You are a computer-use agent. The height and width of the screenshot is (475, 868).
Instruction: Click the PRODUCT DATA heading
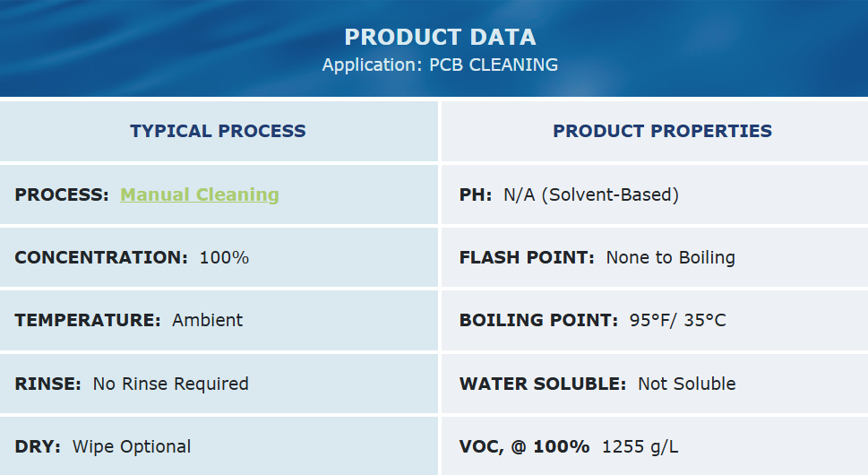pyautogui.click(x=440, y=37)
